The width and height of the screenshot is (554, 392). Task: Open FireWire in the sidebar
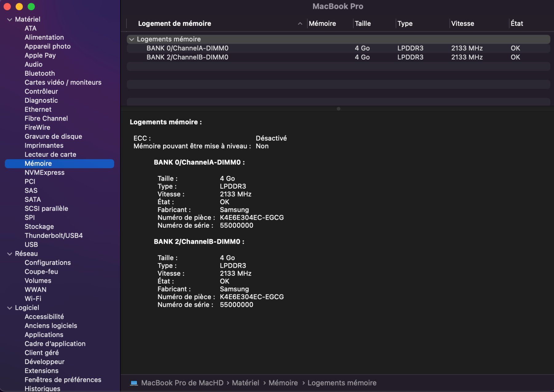point(38,127)
